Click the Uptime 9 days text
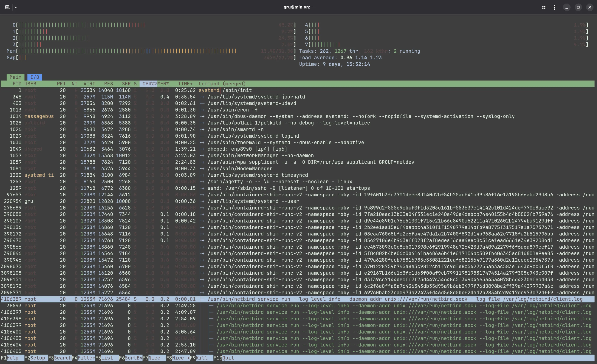The width and height of the screenshot is (597, 364). 335,64
